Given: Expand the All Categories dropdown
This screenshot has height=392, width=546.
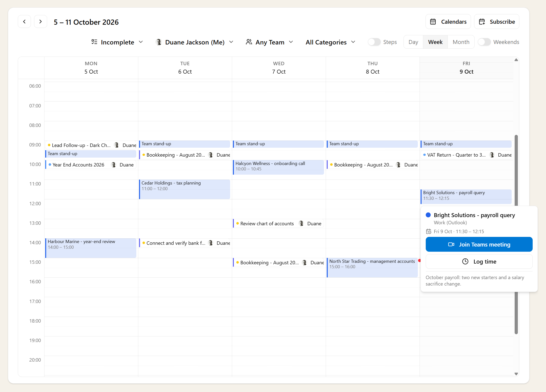Looking at the screenshot, I should click(x=330, y=42).
